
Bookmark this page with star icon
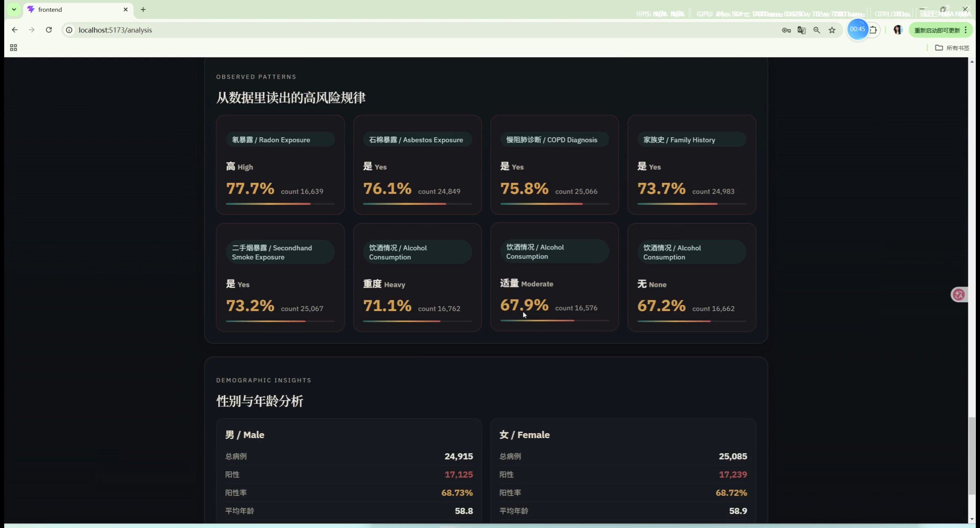pyautogui.click(x=832, y=30)
